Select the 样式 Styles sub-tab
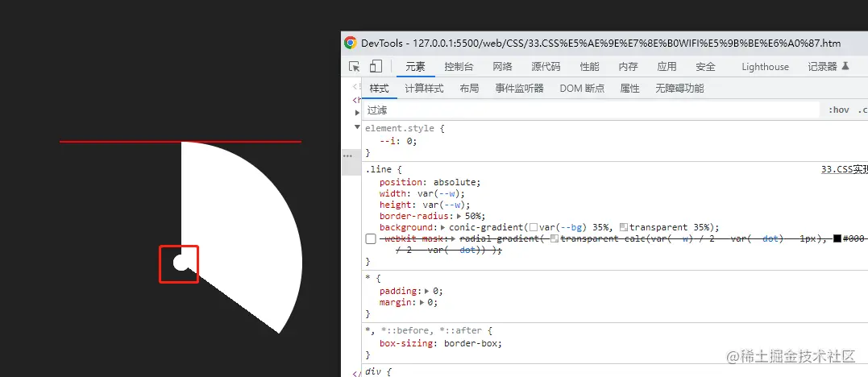 [x=380, y=88]
